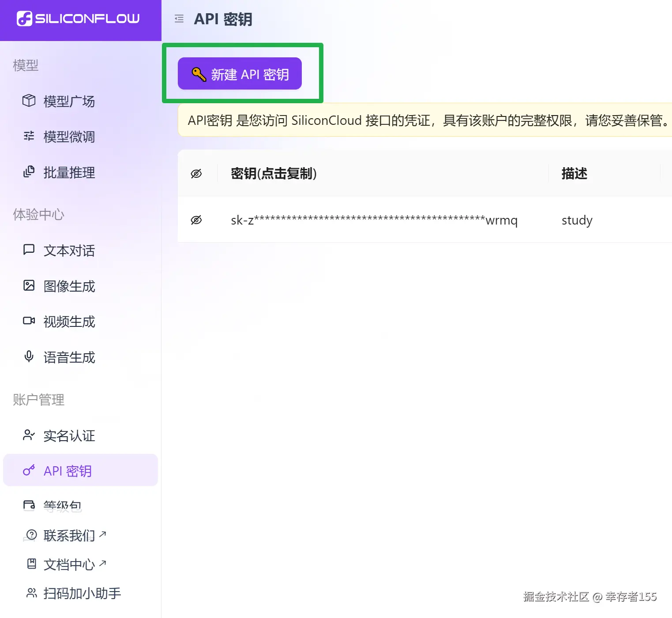672x618 pixels.
Task: Click the API 密钥 page title
Action: point(223,19)
